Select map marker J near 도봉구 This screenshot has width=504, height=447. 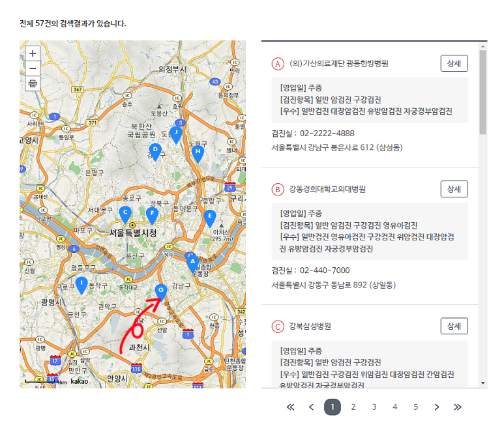[x=176, y=135]
